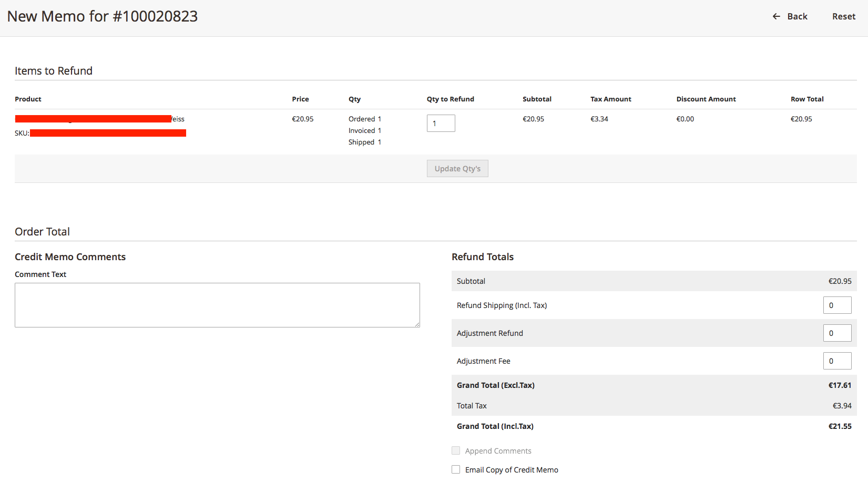Click the Update Qty's button
Viewport: 868px width, 482px height.
click(x=457, y=168)
